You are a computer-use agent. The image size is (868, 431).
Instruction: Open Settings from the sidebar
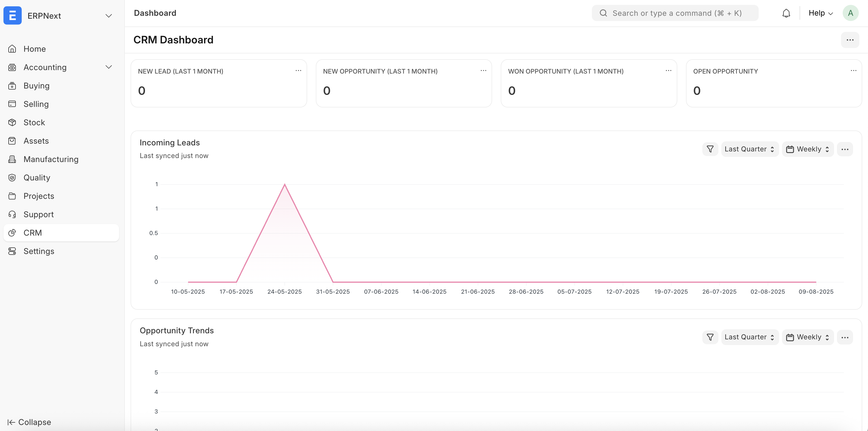[39, 251]
